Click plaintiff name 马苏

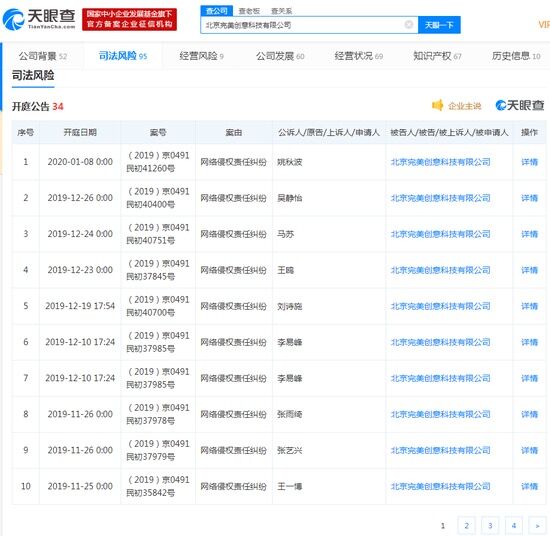[x=286, y=234]
